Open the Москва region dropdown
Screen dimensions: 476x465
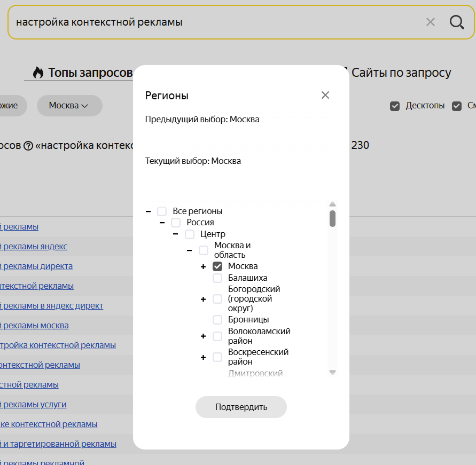(x=69, y=106)
